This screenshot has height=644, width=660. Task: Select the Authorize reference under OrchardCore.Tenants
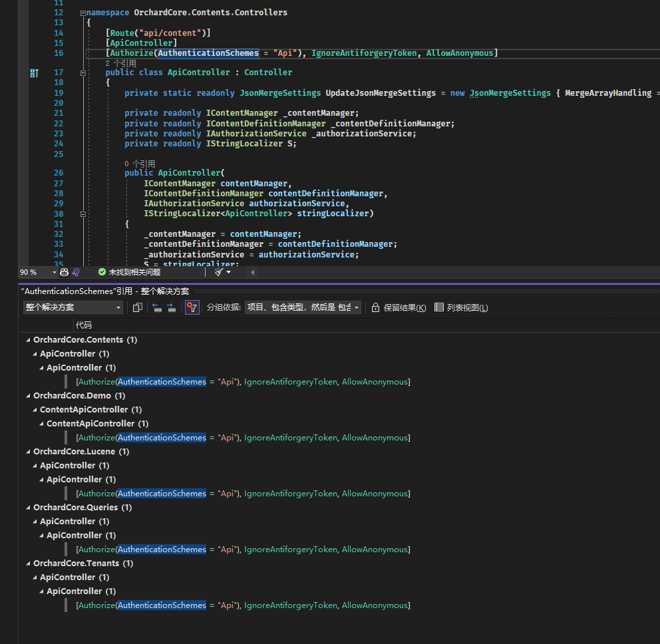243,605
